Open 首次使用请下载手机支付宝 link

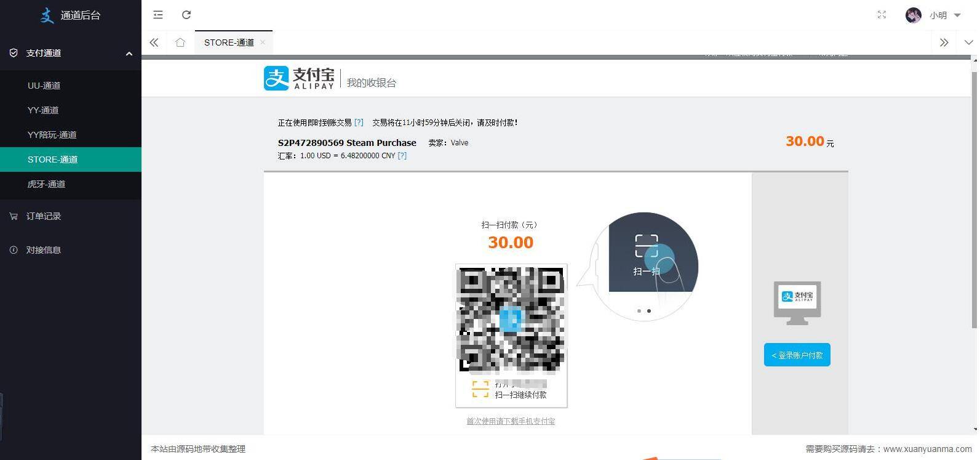point(511,421)
